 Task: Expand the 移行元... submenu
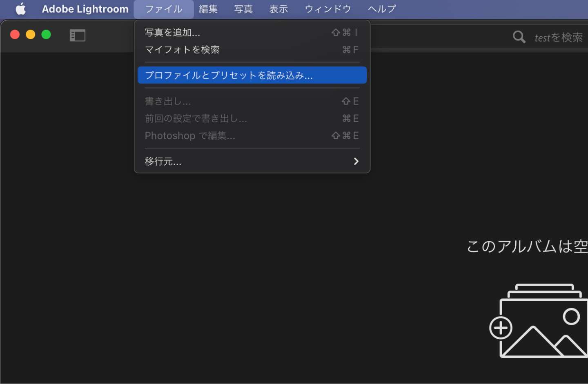tap(252, 161)
